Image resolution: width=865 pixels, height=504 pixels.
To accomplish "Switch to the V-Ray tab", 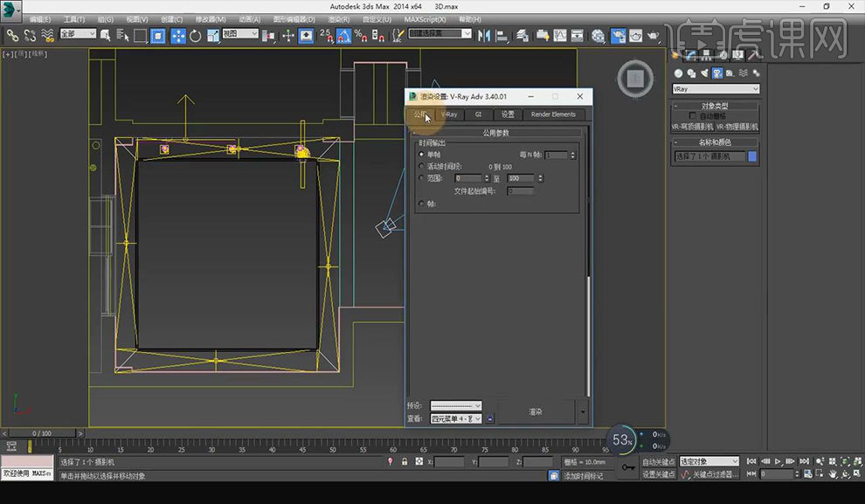I will point(449,114).
